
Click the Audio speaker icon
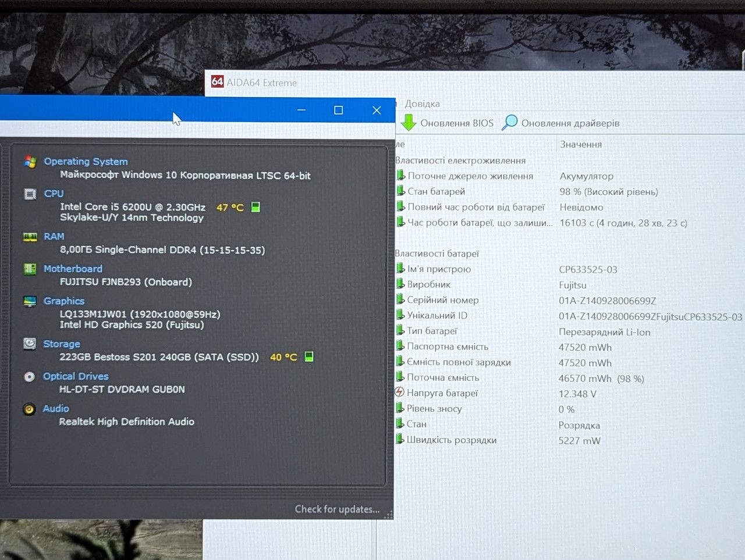point(29,409)
